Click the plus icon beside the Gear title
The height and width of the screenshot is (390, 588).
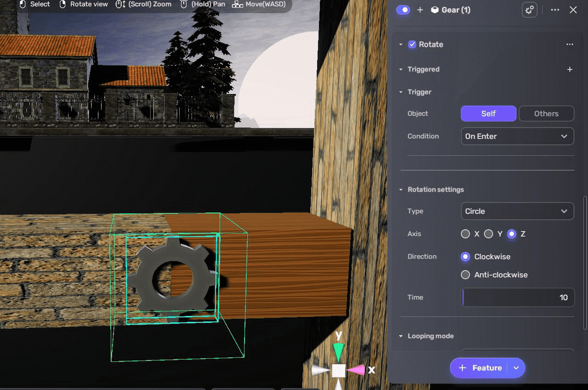[x=420, y=10]
